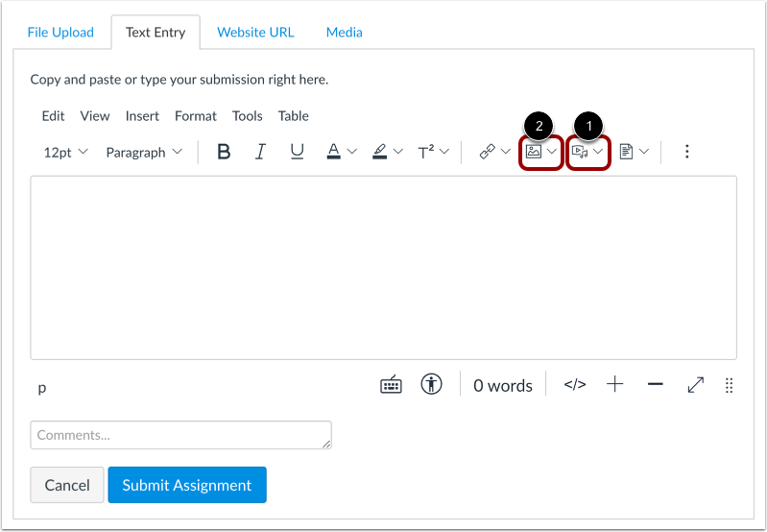Expand the highlight color options arrow

[398, 152]
